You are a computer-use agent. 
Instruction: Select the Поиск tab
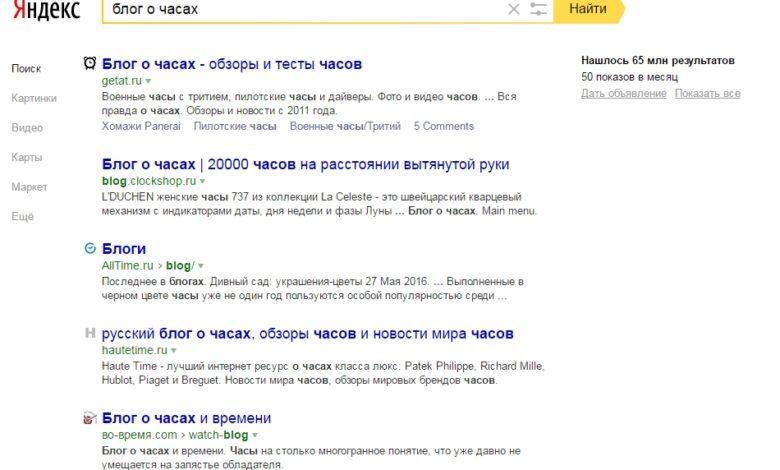pos(26,69)
